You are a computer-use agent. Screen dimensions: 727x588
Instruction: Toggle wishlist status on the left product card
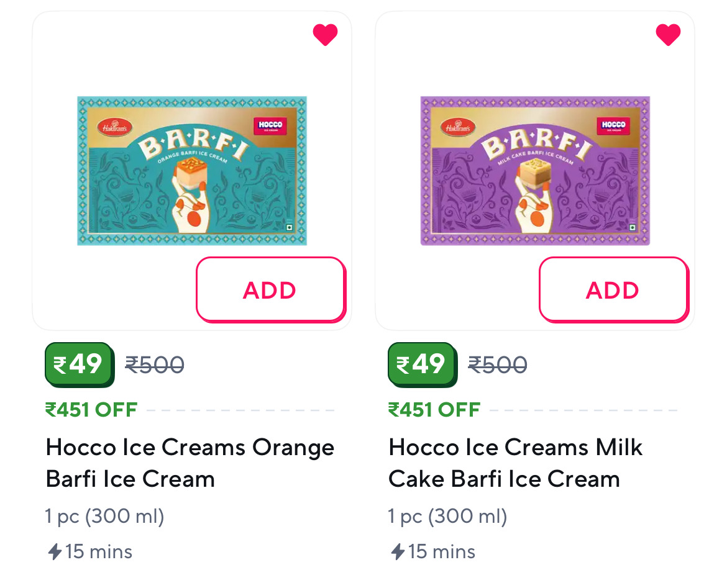(x=326, y=35)
